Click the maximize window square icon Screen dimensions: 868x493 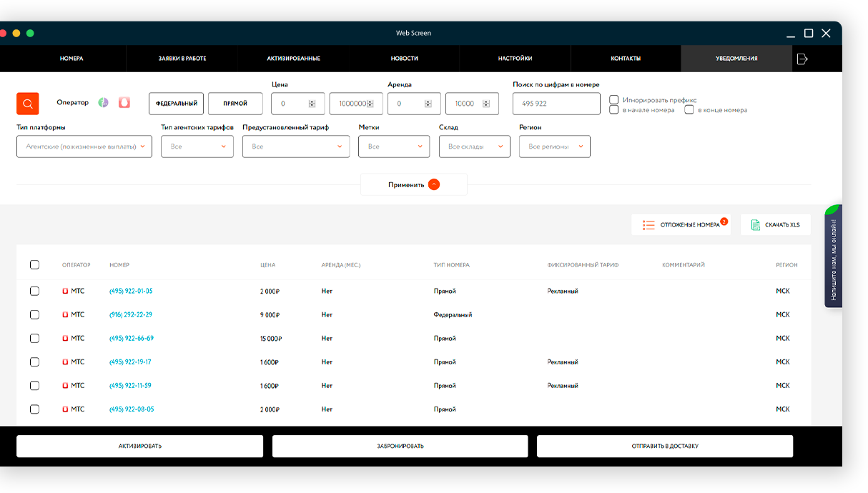(809, 34)
